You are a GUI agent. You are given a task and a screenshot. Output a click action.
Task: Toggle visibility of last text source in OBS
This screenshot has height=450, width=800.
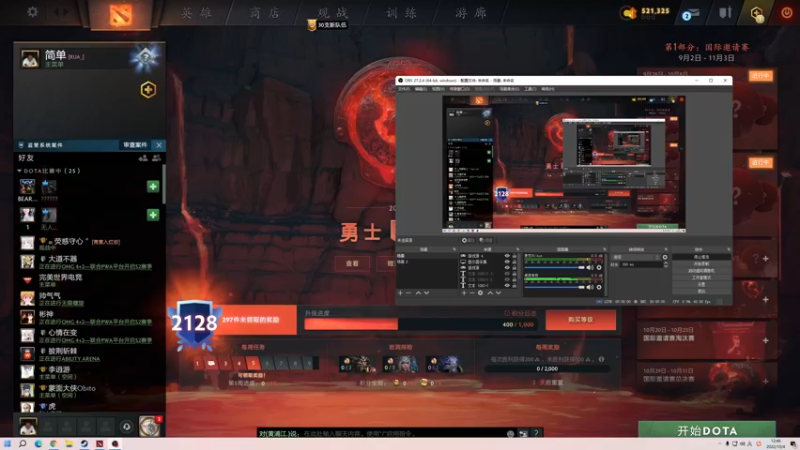pos(507,286)
